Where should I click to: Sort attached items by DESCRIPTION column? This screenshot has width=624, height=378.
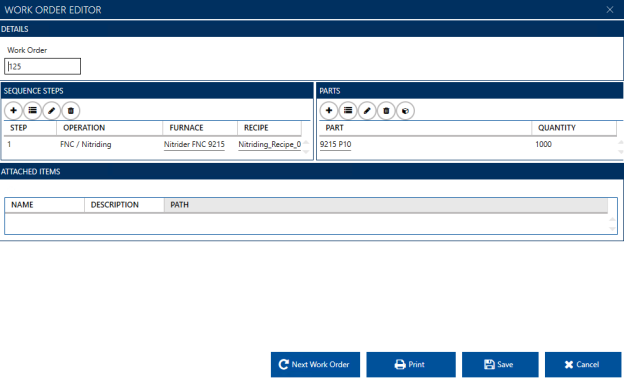click(x=124, y=205)
